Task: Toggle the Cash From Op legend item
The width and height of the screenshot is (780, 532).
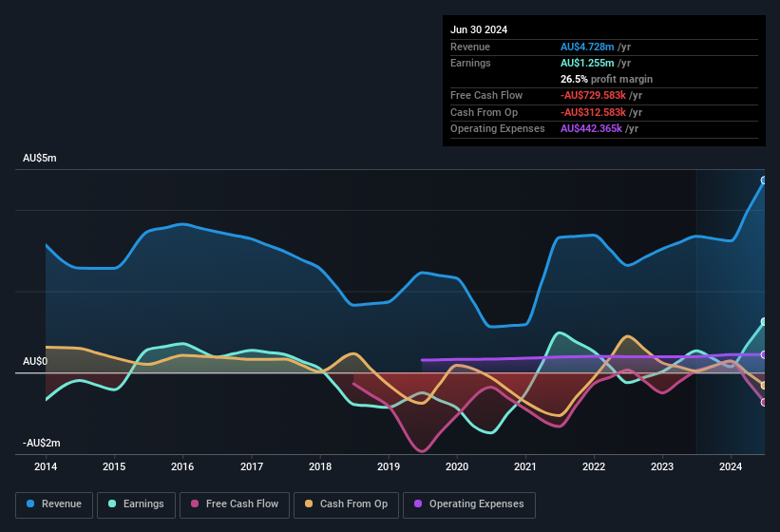Action: coord(346,504)
